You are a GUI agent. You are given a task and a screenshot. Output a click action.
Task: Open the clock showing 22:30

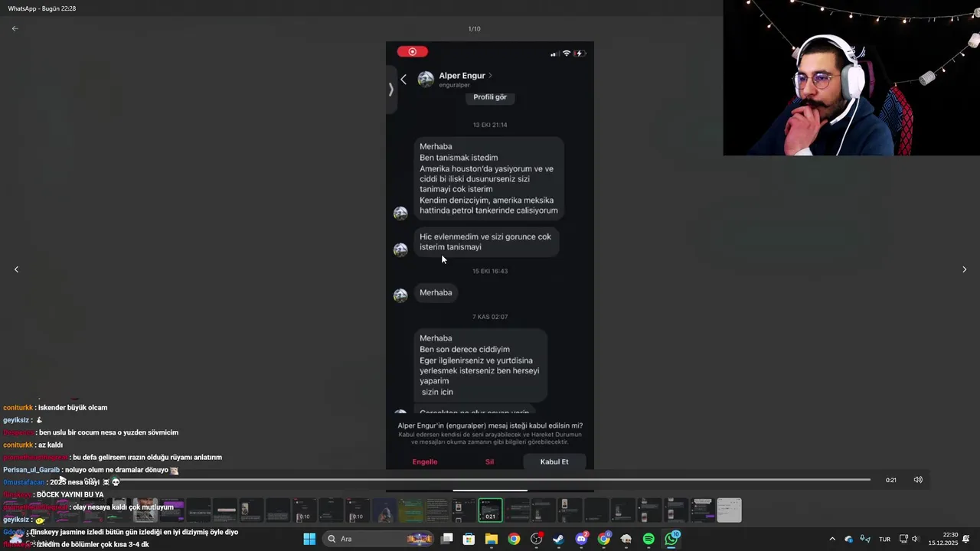tap(942, 539)
